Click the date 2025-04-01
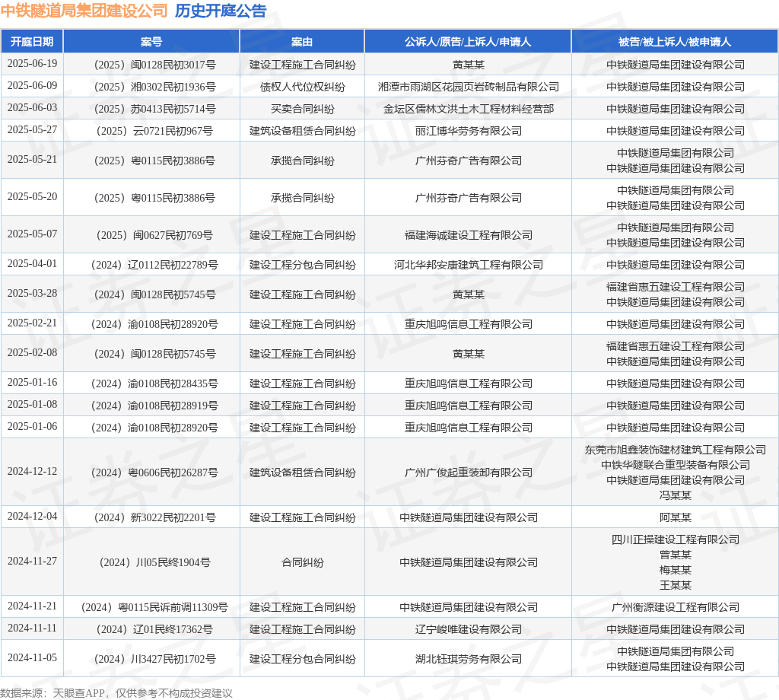779x700 pixels. point(32,264)
